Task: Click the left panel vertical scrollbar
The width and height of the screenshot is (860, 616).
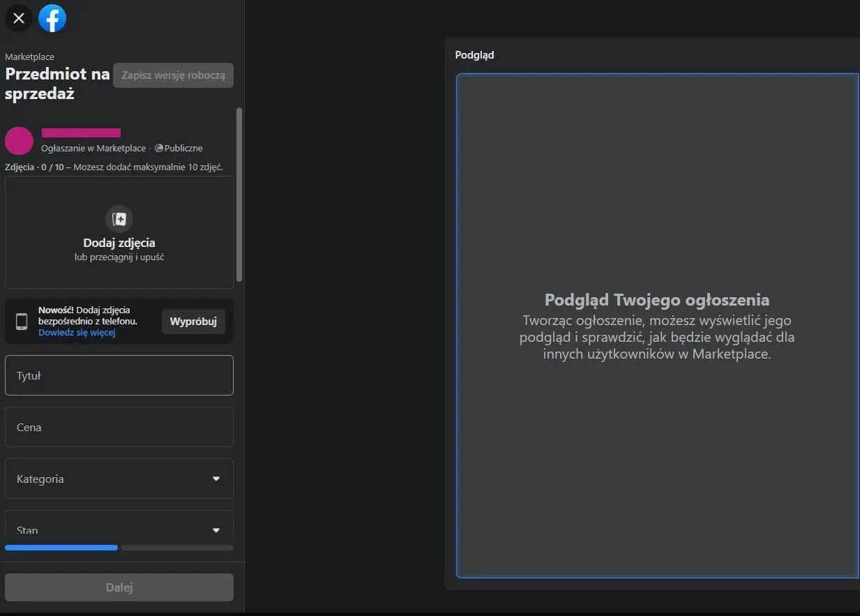Action: tap(239, 195)
